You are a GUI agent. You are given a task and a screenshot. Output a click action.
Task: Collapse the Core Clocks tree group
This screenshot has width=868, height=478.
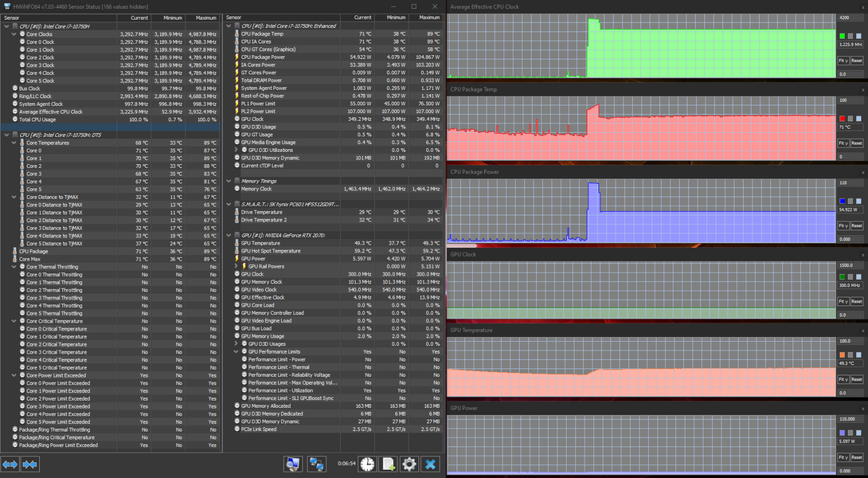pyautogui.click(x=14, y=34)
